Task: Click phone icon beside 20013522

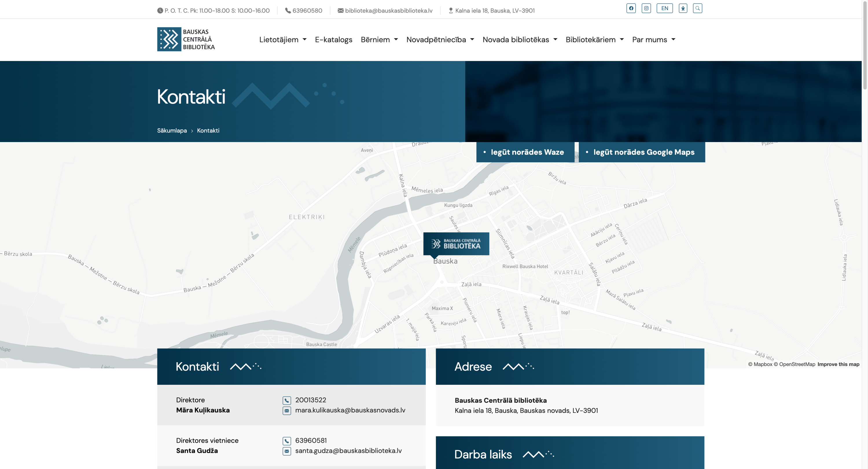Action: (x=286, y=400)
